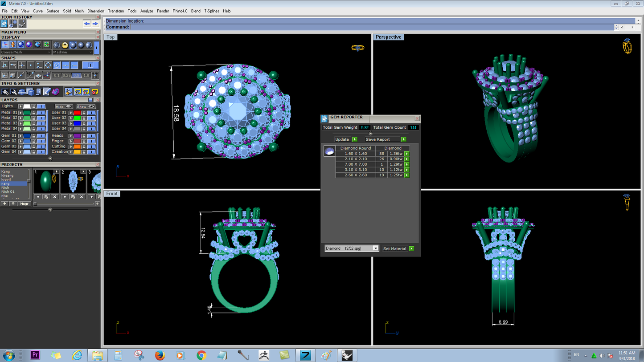644x362 pixels.
Task: Open Google Chrome from taskbar
Action: click(201, 355)
